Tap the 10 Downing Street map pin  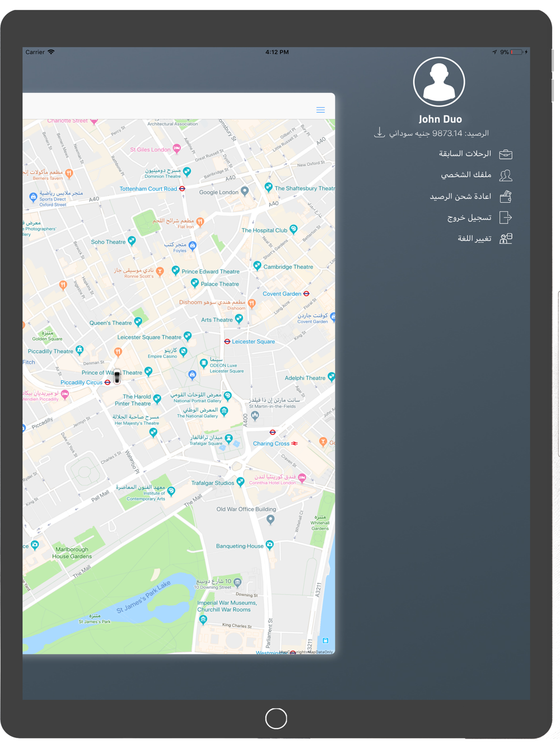point(237,582)
